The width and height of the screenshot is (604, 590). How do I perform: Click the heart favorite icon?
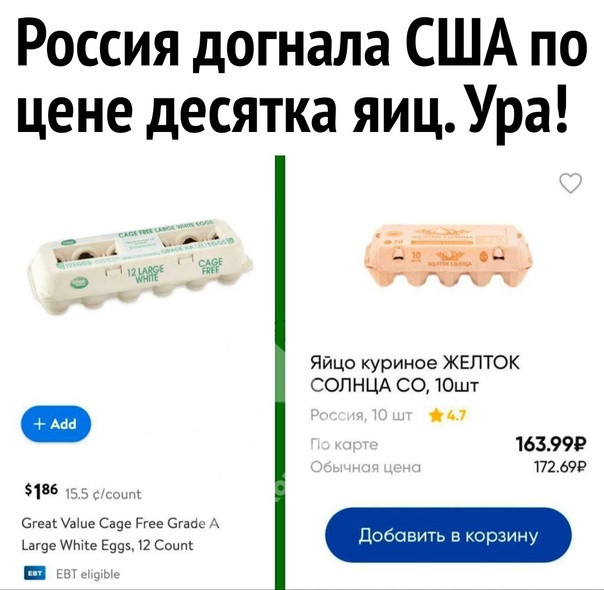coord(570,183)
